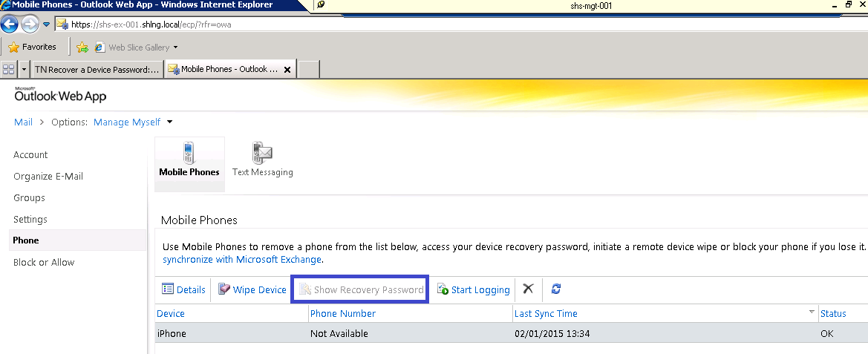
Task: Select Settings in the sidebar
Action: (x=30, y=220)
